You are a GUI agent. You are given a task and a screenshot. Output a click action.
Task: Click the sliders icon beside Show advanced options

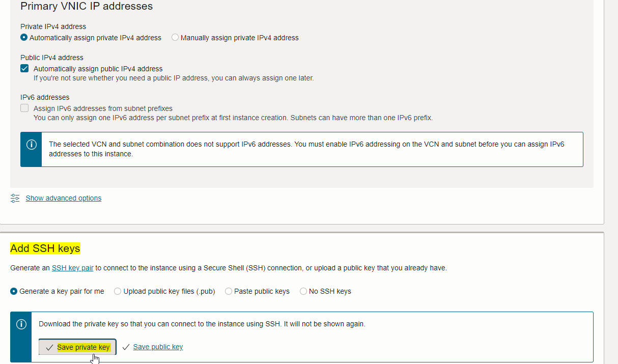(15, 198)
